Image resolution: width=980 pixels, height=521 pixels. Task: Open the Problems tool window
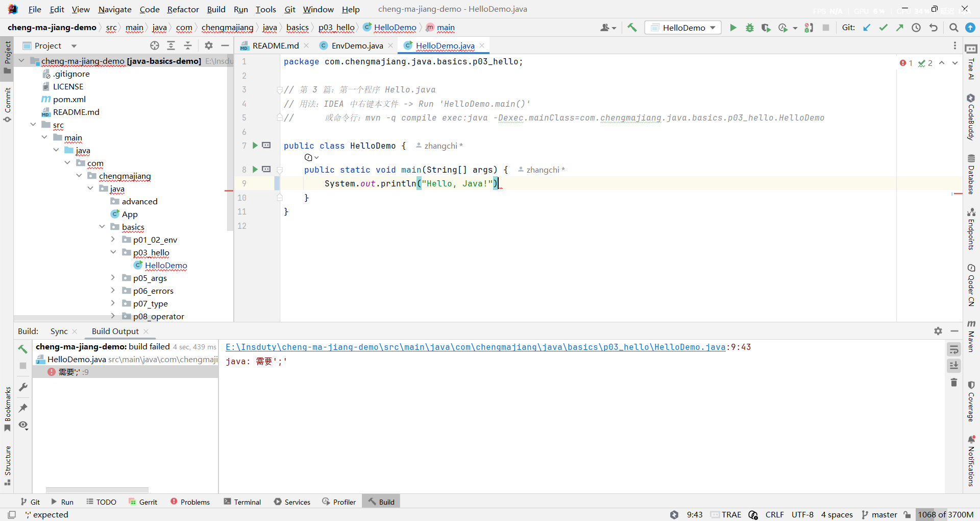click(190, 502)
